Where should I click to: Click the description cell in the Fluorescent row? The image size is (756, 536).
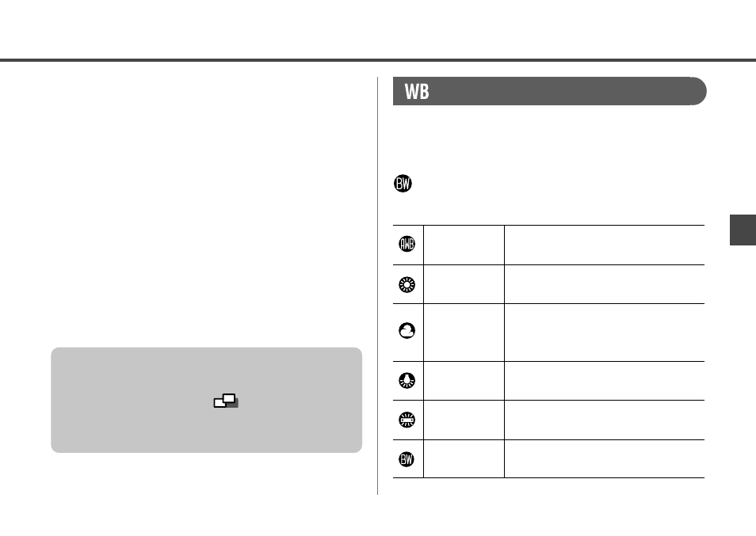click(x=605, y=420)
